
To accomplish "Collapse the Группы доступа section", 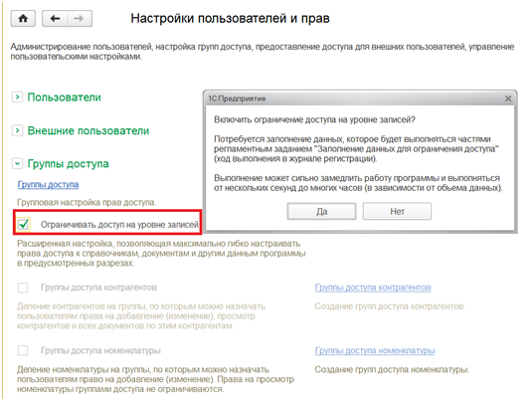I will click(17, 163).
